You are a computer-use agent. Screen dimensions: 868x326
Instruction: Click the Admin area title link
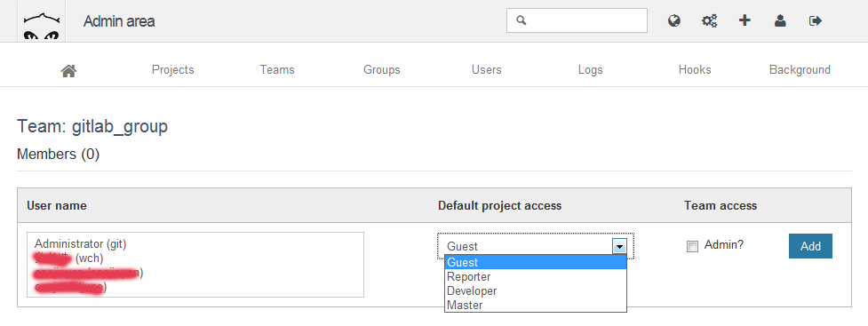(119, 21)
